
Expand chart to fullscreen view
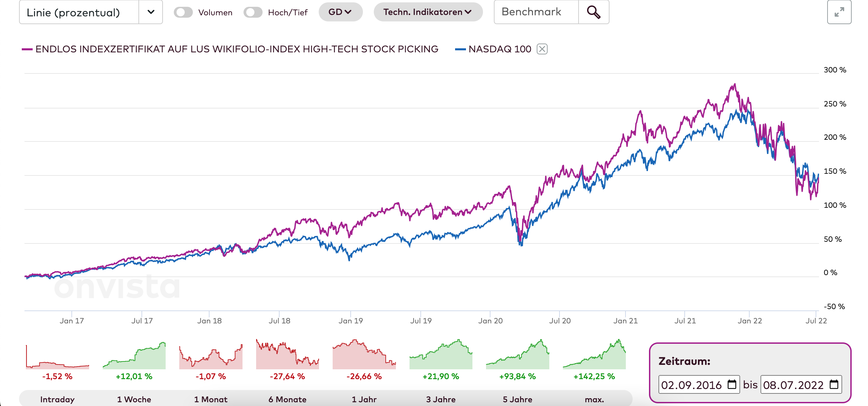point(839,12)
